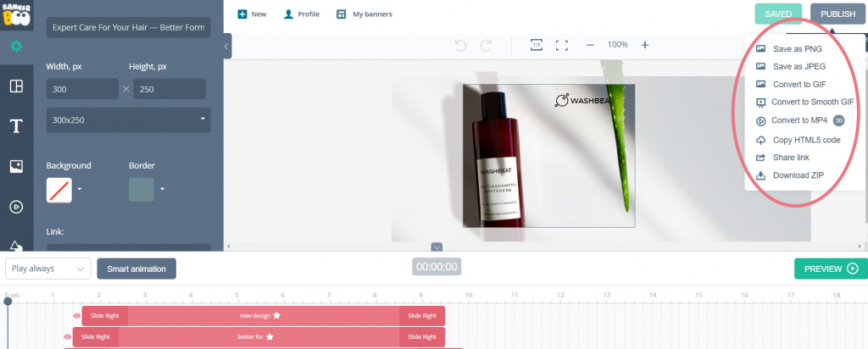Collapse the left settings panel arrow
The width and height of the screenshot is (868, 349).
(x=226, y=47)
